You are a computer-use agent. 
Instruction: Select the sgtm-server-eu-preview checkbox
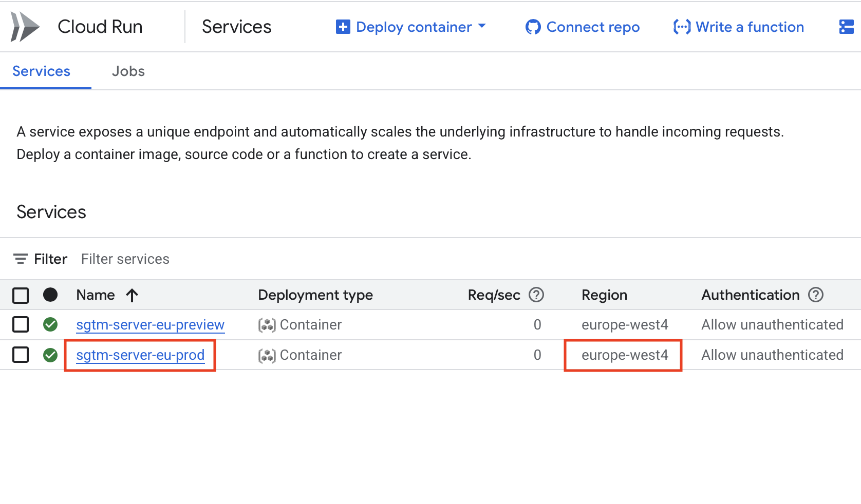[21, 324]
